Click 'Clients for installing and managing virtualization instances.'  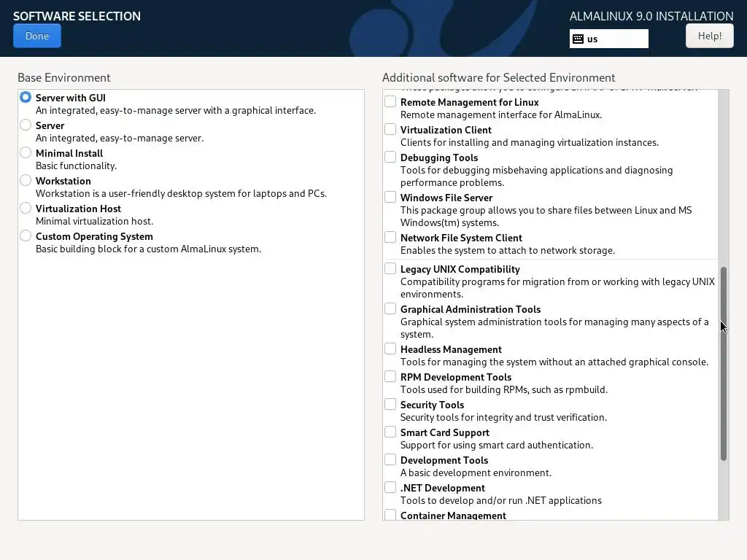pos(530,142)
